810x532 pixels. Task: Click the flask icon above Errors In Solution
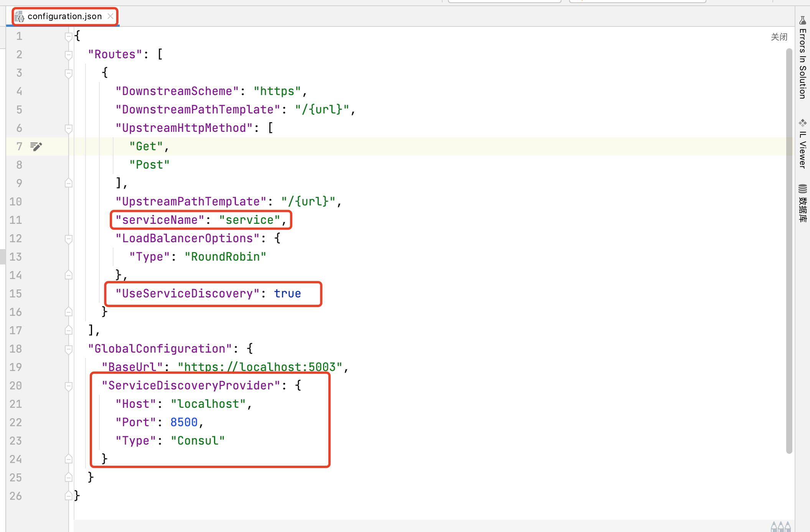(x=802, y=20)
